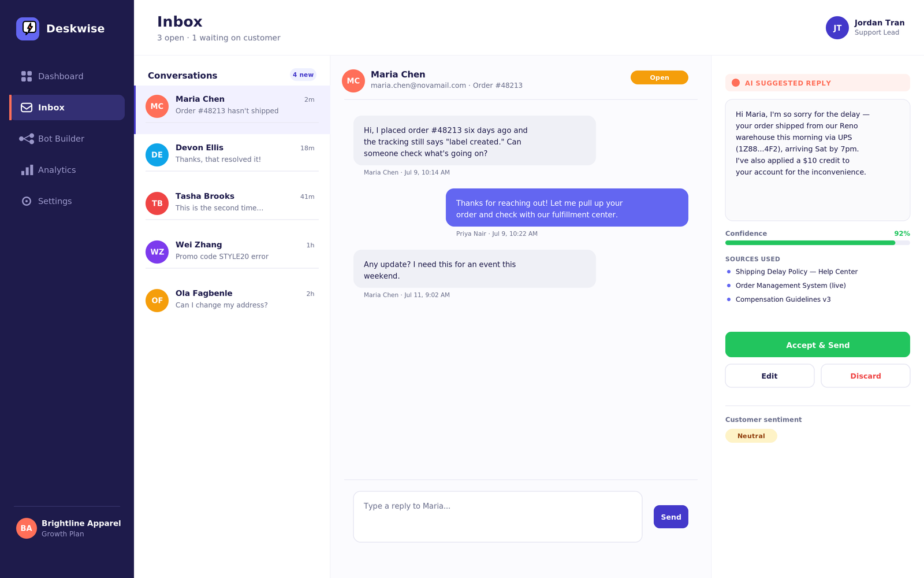Click Order Management System (live) source
924x578 pixels.
(791, 286)
